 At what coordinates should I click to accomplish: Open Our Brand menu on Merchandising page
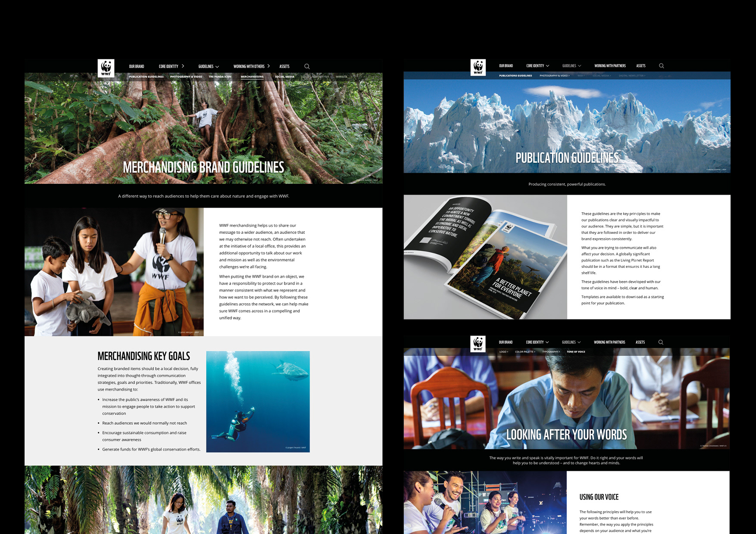point(137,66)
